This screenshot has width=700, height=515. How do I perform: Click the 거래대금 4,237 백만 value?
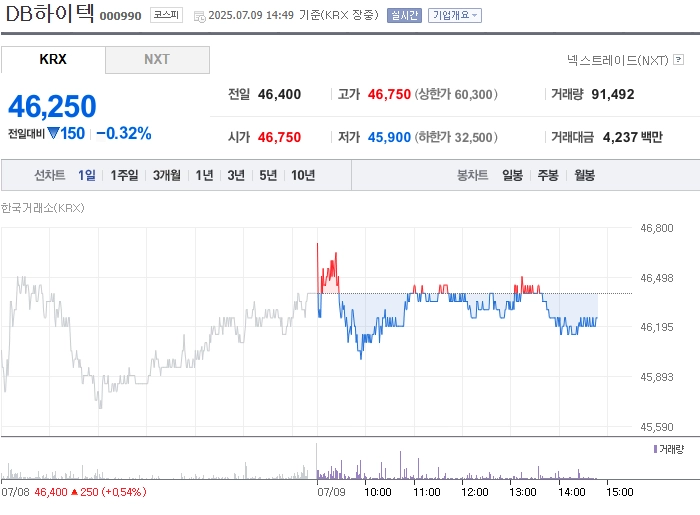(632, 137)
